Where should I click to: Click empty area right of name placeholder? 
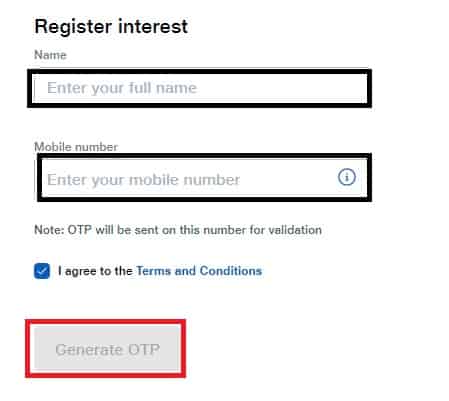point(282,88)
